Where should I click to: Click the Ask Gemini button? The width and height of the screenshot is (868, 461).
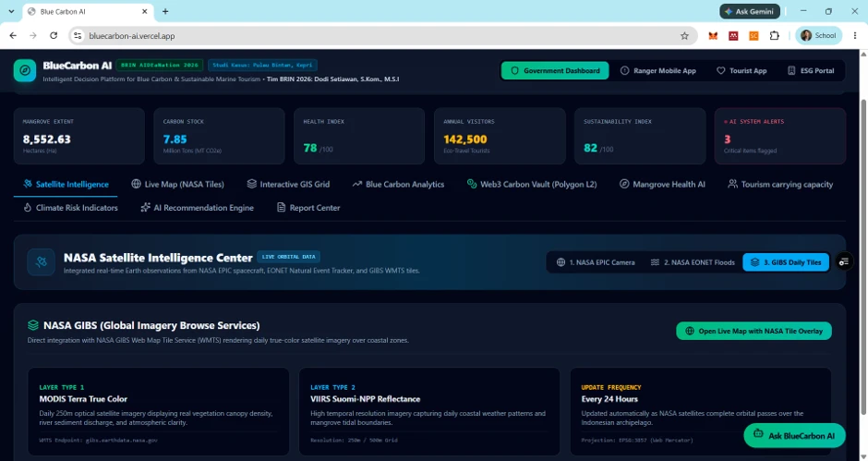click(x=750, y=11)
